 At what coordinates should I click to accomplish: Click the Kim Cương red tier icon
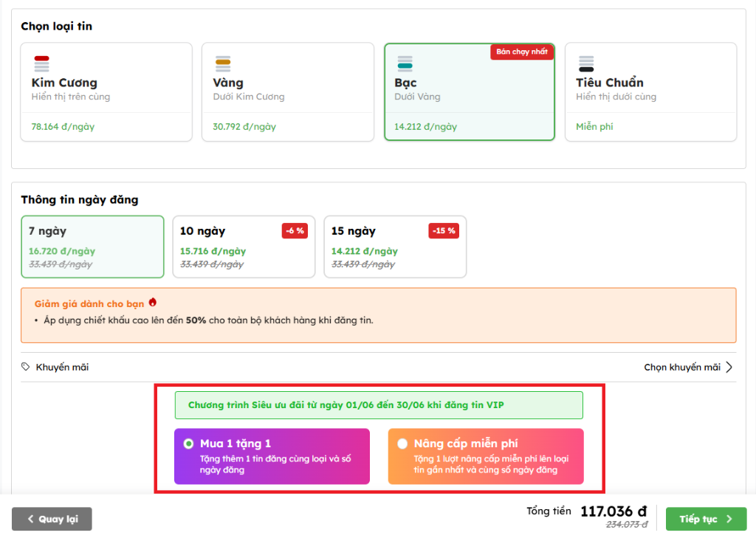(41, 63)
